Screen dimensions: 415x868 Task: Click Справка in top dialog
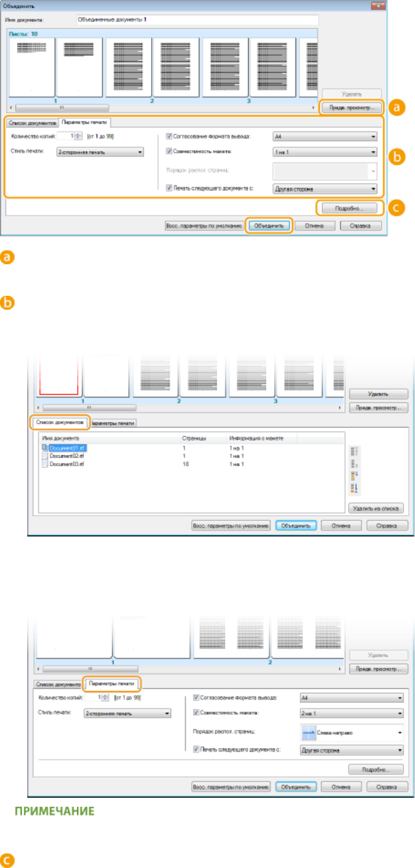pos(361,226)
